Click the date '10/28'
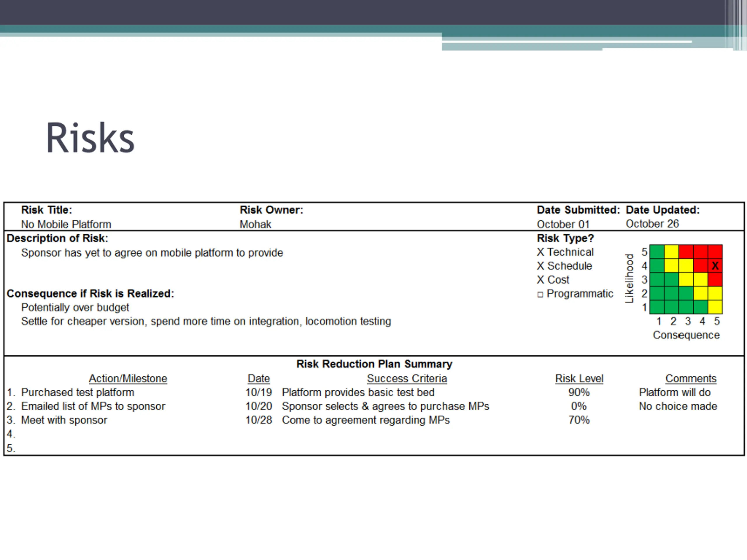Viewport: 747px width, 560px height. point(259,420)
